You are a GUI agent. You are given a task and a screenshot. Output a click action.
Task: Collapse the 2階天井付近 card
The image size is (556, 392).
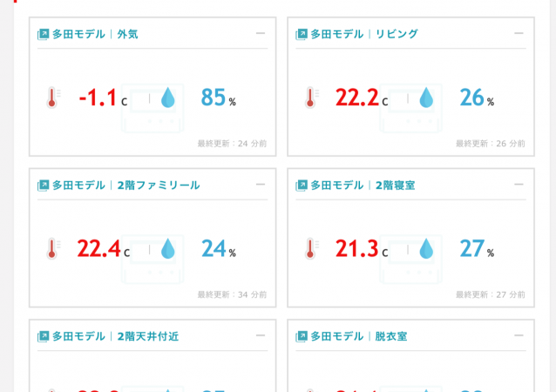pos(261,335)
